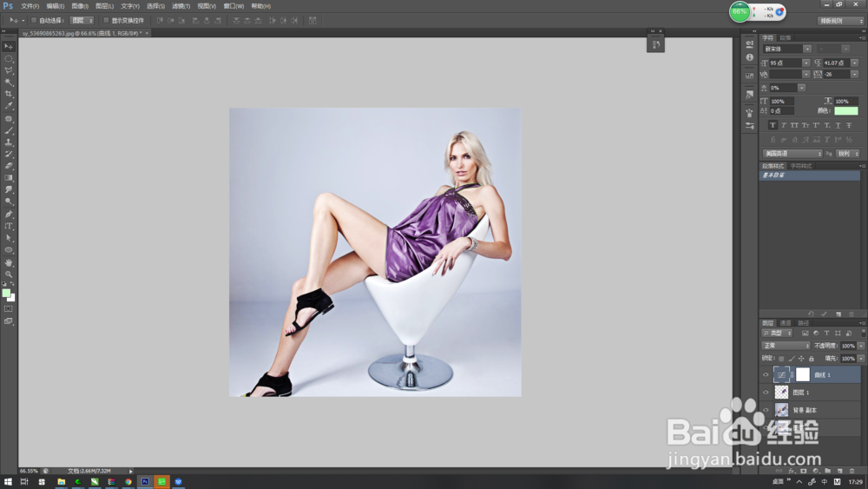Click the 图层 1 layer thumbnail
The height and width of the screenshot is (489, 868).
point(781,392)
